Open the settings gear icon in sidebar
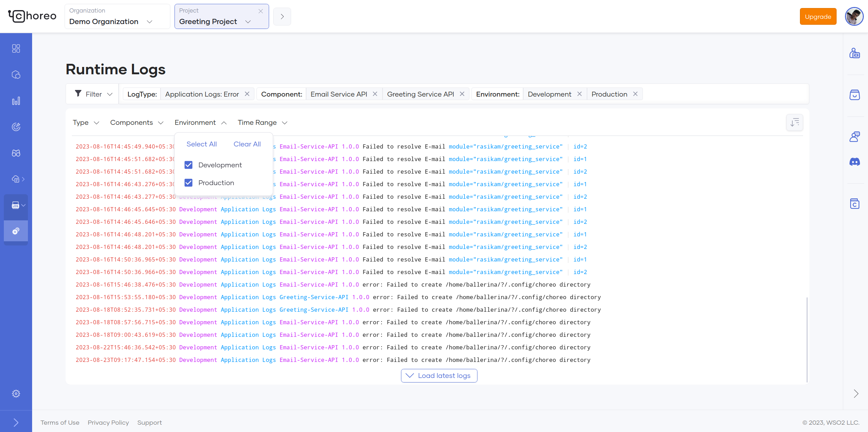 click(x=16, y=394)
